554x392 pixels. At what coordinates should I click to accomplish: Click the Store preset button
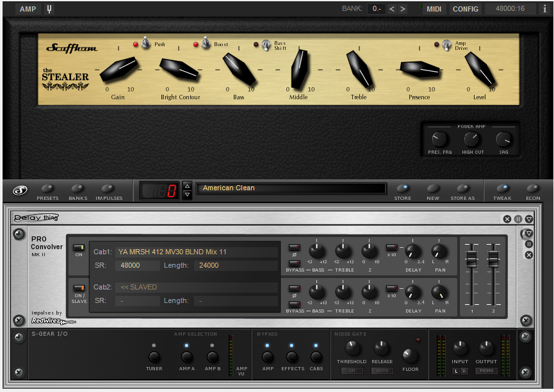point(402,189)
